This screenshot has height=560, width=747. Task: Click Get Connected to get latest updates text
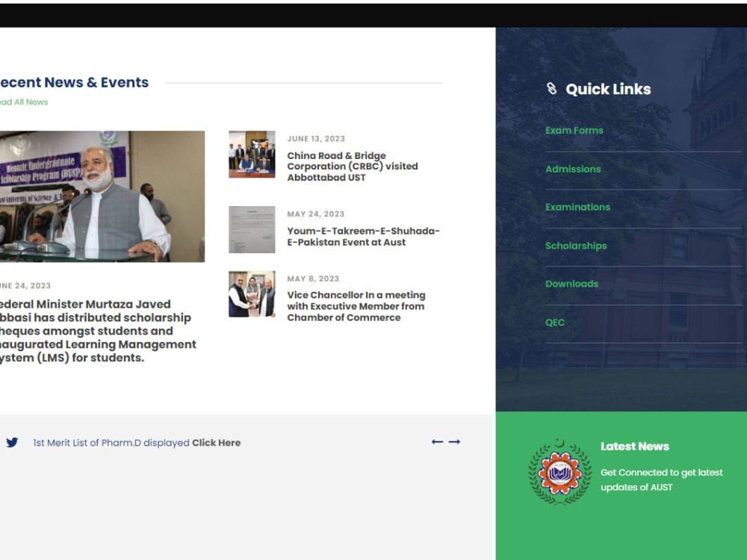click(x=662, y=480)
